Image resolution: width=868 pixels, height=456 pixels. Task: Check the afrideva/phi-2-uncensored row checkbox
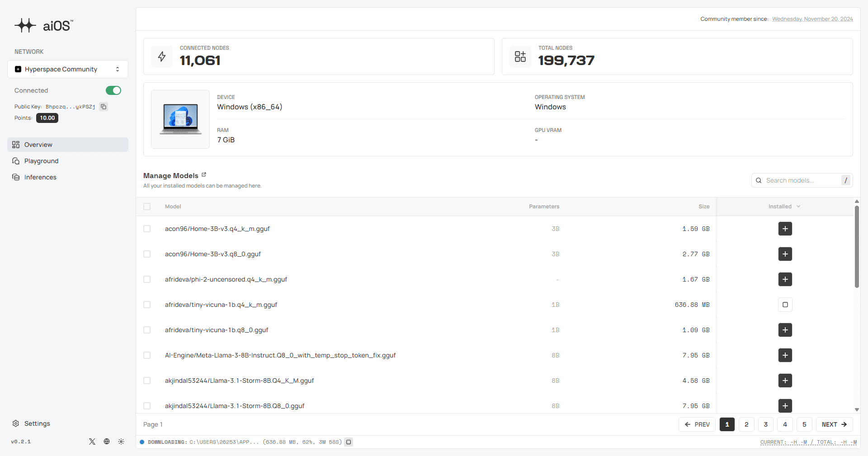pos(147,279)
